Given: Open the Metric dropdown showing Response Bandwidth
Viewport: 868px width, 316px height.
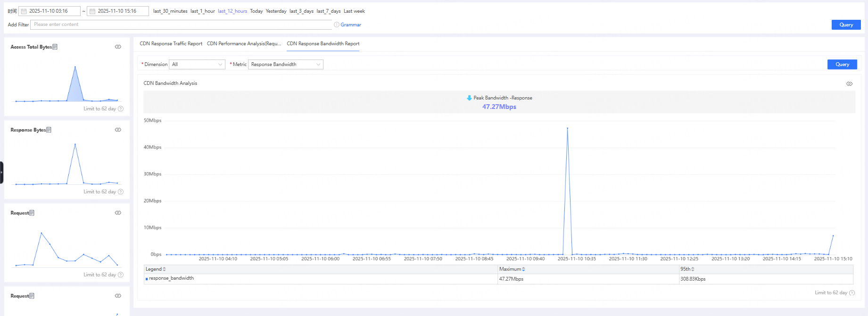Looking at the screenshot, I should (285, 65).
